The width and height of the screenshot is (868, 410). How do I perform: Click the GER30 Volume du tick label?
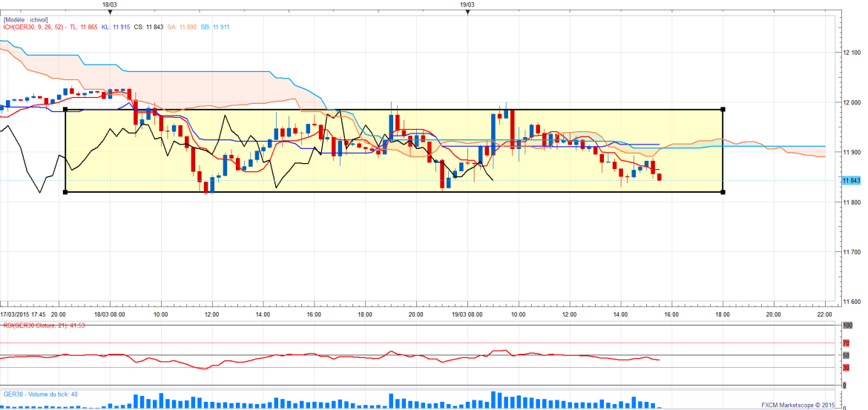(x=41, y=394)
